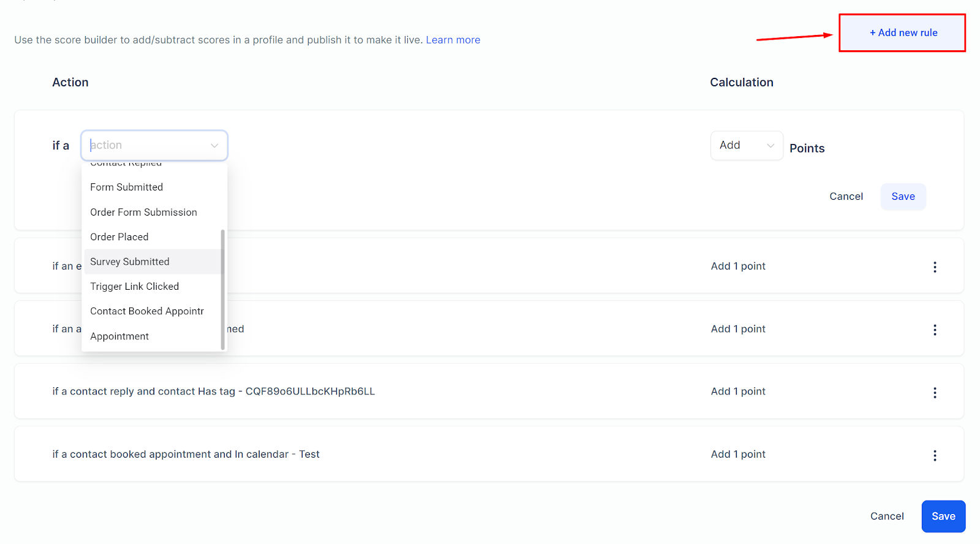Image resolution: width=980 pixels, height=544 pixels.
Task: Select the contact reply tag rule text
Action: point(213,391)
